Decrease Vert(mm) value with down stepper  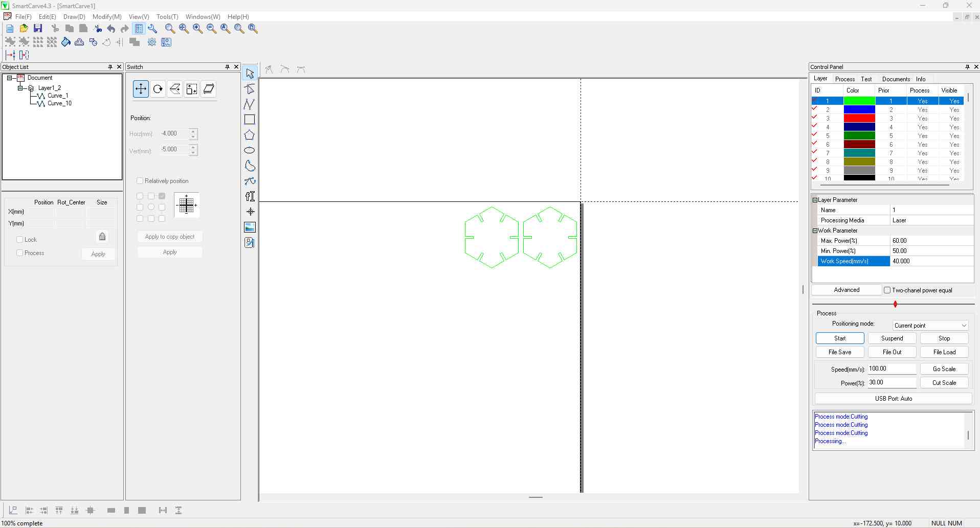(193, 153)
